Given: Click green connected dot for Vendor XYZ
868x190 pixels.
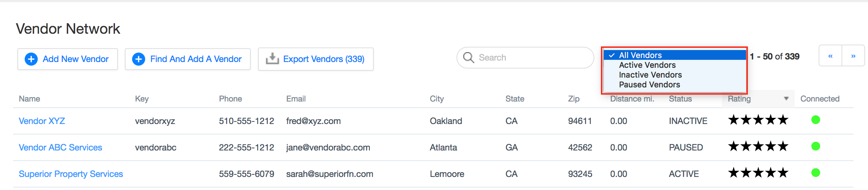Looking at the screenshot, I should (x=816, y=120).
